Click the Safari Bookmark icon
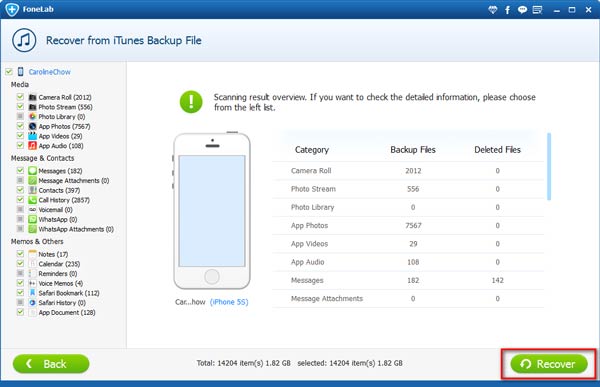Image resolution: width=600 pixels, height=387 pixels. click(33, 293)
